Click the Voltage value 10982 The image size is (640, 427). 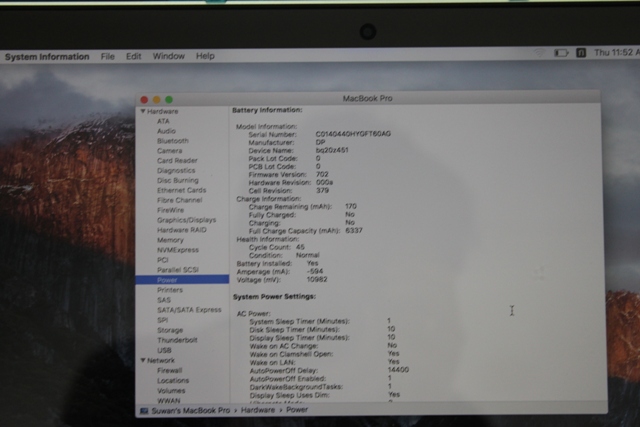(x=317, y=280)
